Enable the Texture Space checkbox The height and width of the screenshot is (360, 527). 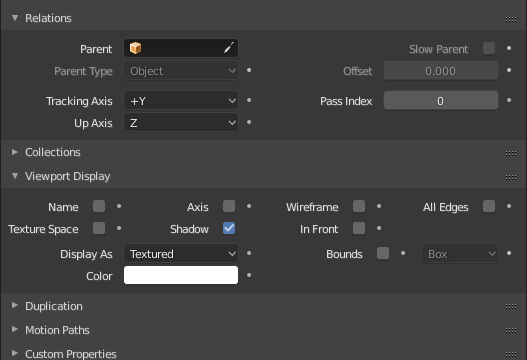[99, 228]
